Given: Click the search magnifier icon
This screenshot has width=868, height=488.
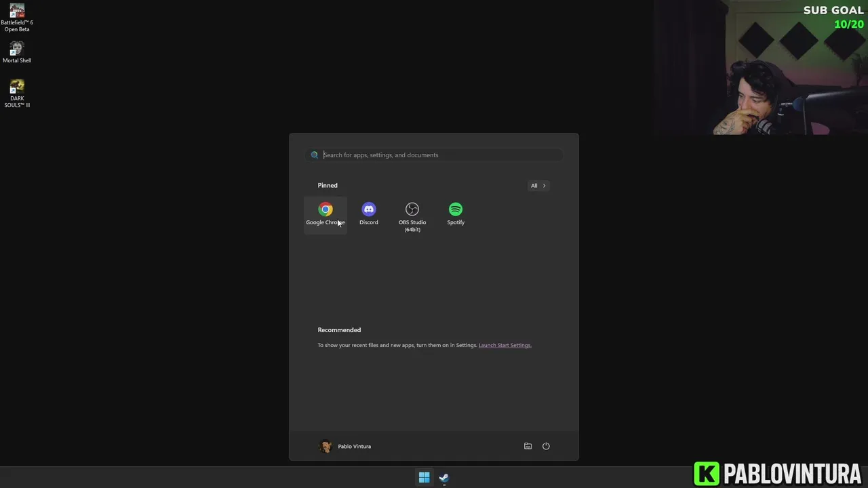Looking at the screenshot, I should coord(315,155).
